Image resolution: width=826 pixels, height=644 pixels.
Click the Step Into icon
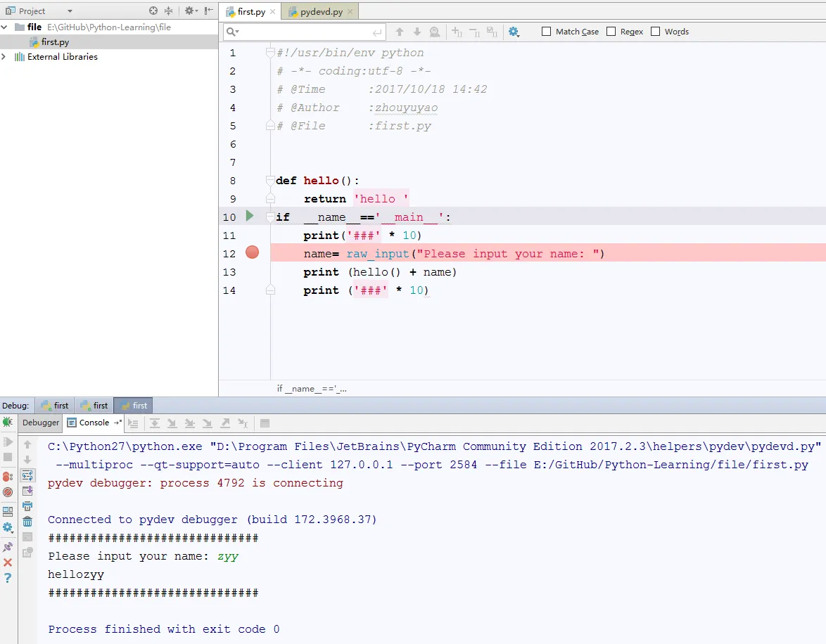(x=172, y=423)
